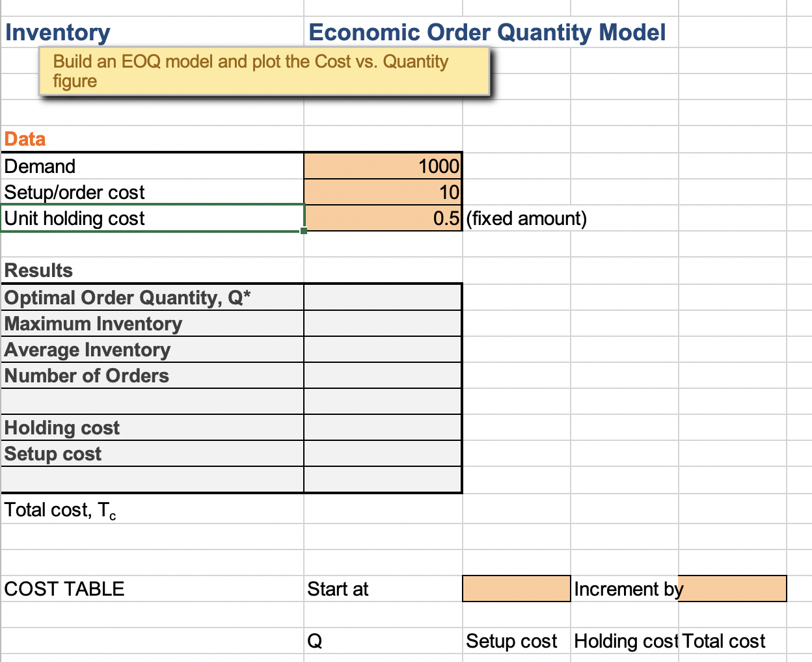Click the Start at input cell
812x662 pixels.
pyautogui.click(x=515, y=589)
